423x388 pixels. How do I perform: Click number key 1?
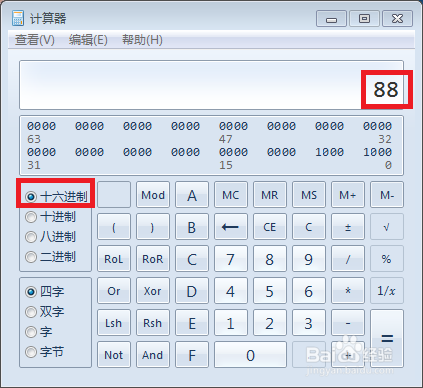(231, 323)
